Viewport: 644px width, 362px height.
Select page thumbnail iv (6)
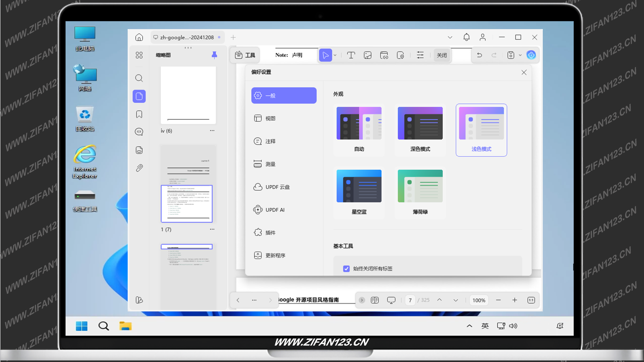[x=188, y=95]
